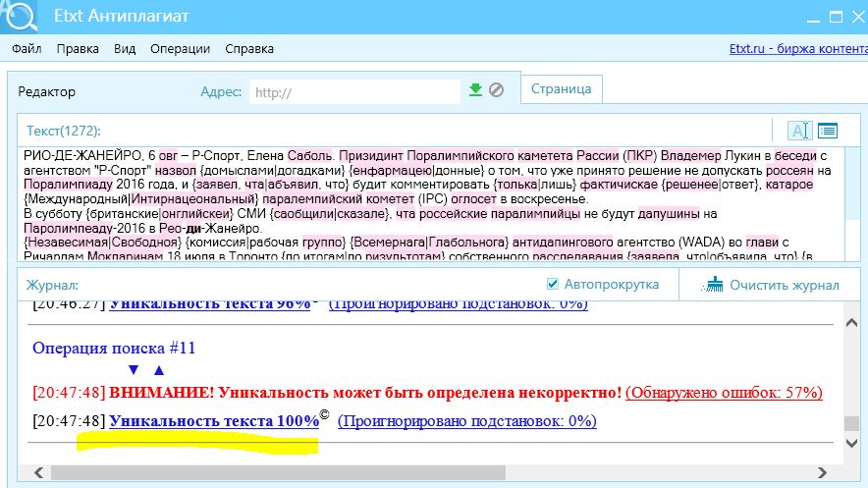Viewport: 868px width, 488px height.
Task: Switch to the Страница tab
Action: tap(562, 89)
